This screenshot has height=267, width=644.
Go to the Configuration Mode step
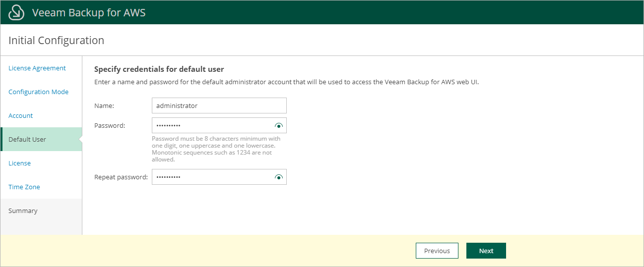(39, 92)
